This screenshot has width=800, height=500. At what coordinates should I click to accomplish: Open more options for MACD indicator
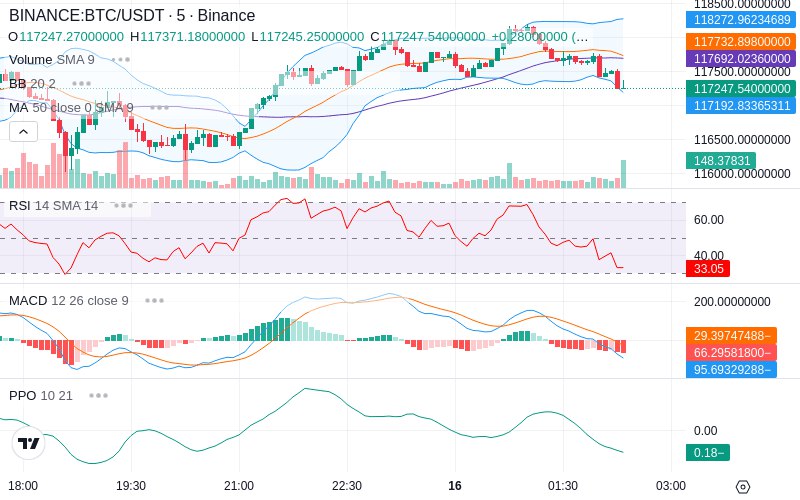pos(154,301)
